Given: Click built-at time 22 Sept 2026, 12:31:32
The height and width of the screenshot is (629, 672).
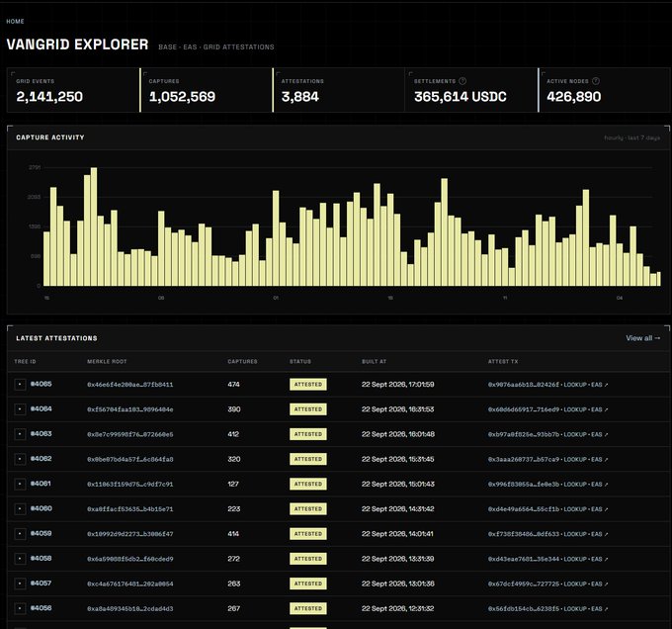Looking at the screenshot, I should (x=397, y=608).
